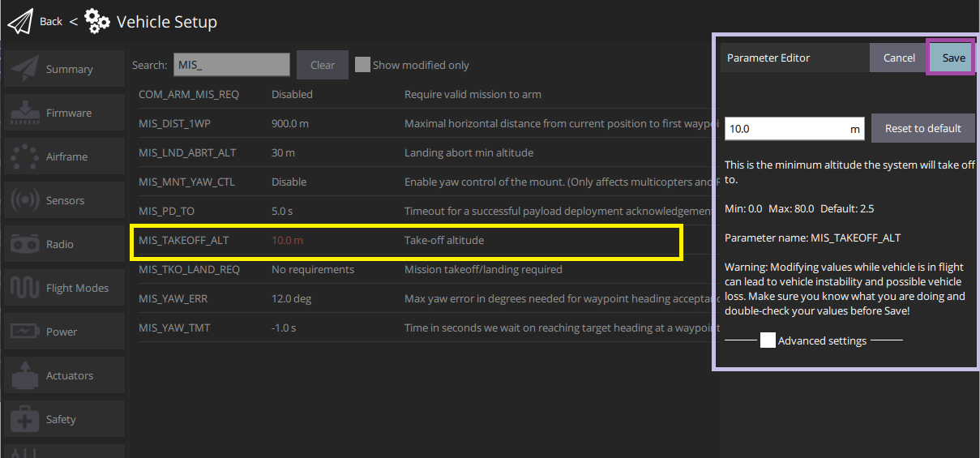Screen dimensions: 980x458
Task: Click the paper plane Back icon
Action: pos(21,22)
